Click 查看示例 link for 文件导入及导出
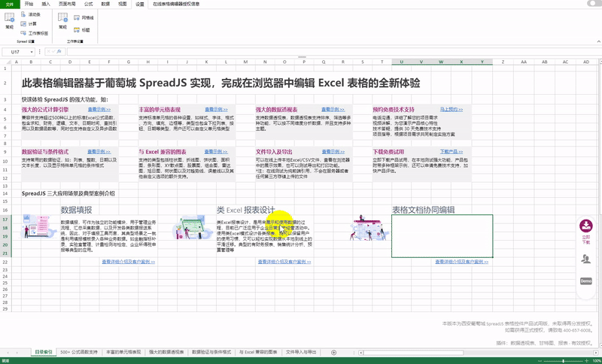Image resolution: width=602 pixels, height=364 pixels. (x=333, y=151)
